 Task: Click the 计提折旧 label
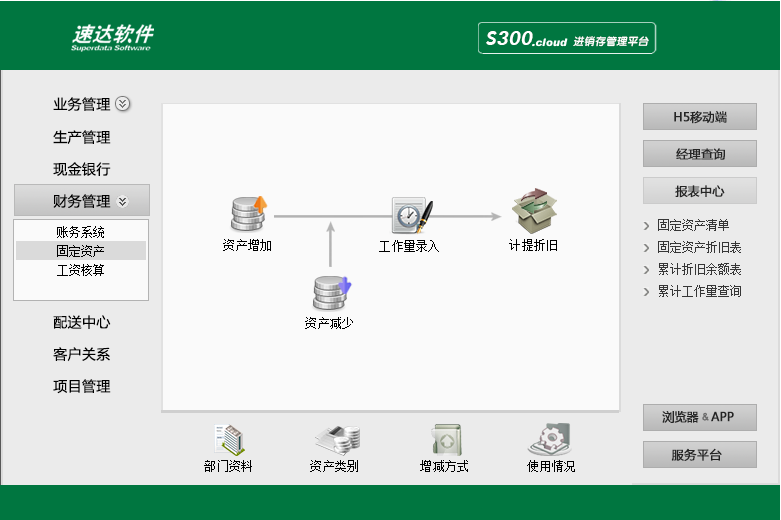[533, 245]
